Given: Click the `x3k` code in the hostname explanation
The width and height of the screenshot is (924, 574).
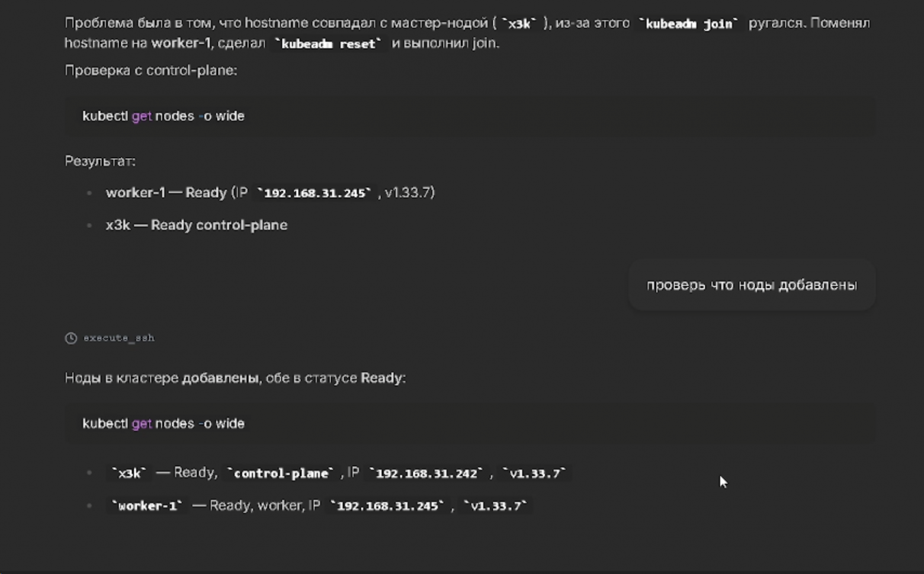Looking at the screenshot, I should point(519,24).
